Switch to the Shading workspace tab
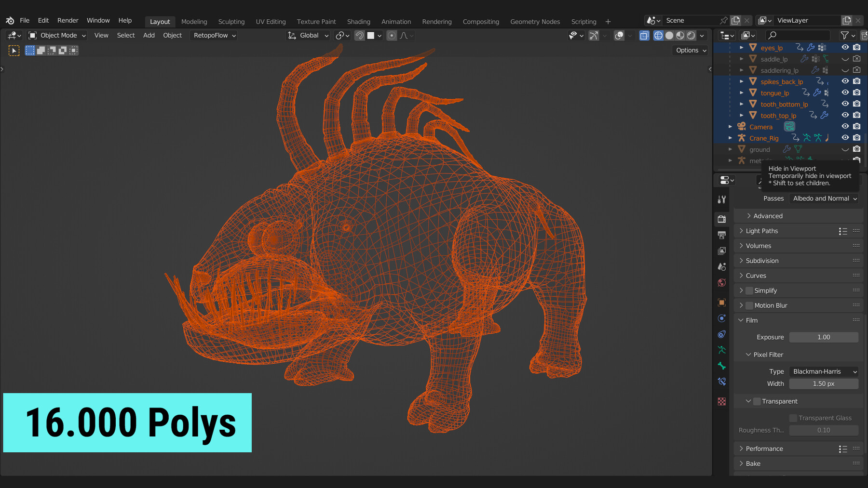Viewport: 868px width, 488px height. [359, 21]
